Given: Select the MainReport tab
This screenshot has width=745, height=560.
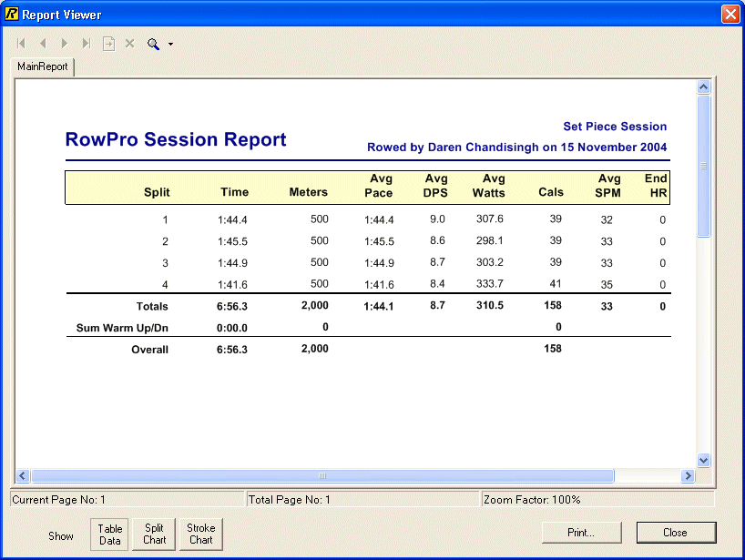Looking at the screenshot, I should (42, 66).
